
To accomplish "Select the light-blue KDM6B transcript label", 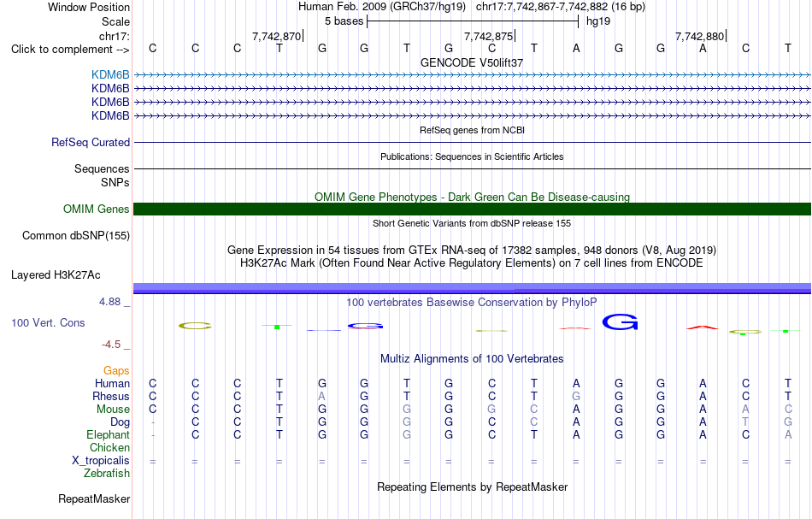I will (110, 74).
